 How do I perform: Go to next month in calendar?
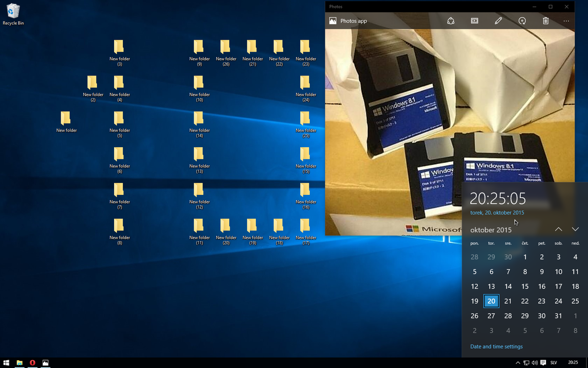pyautogui.click(x=575, y=230)
